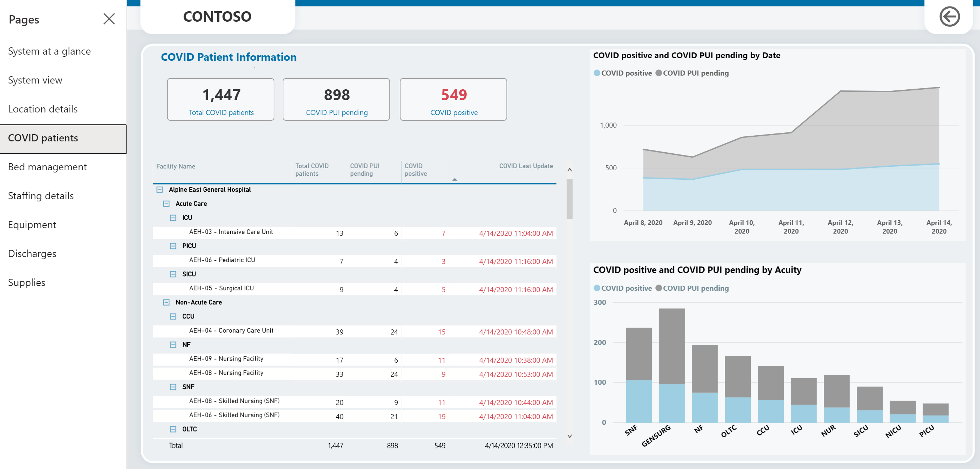
Task: Navigate to Staffing details page
Action: (x=41, y=195)
